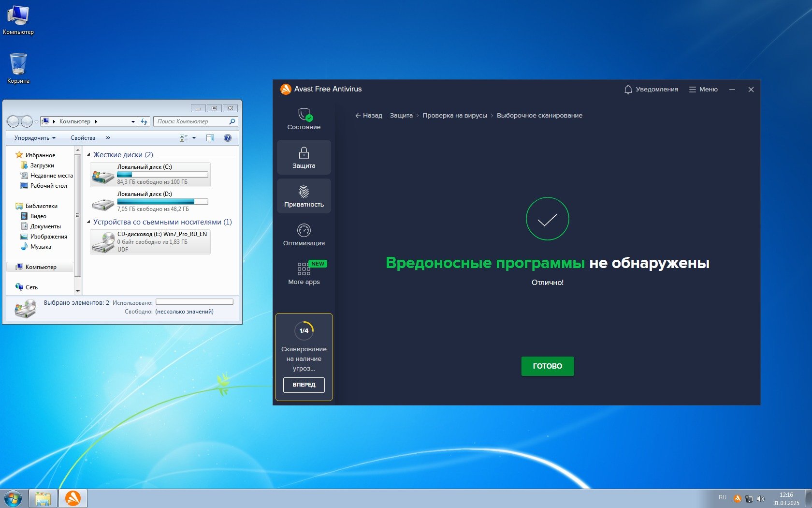The image size is (812, 508).
Task: Click the Forward button in scan widget
Action: (304, 385)
